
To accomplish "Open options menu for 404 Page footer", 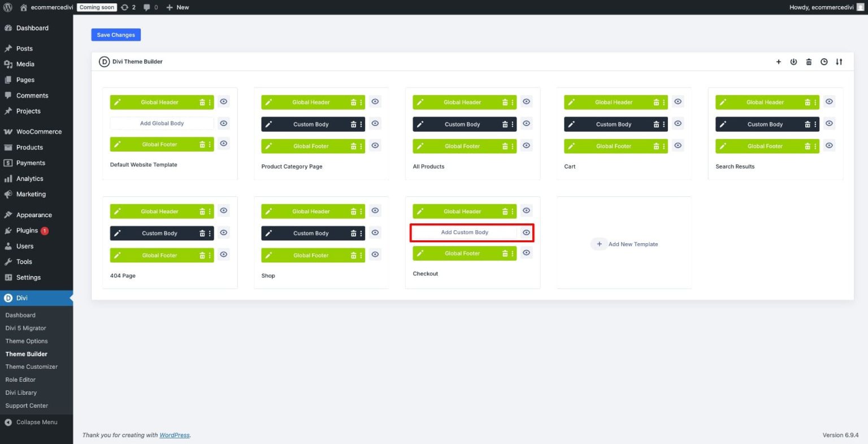I will (x=210, y=255).
